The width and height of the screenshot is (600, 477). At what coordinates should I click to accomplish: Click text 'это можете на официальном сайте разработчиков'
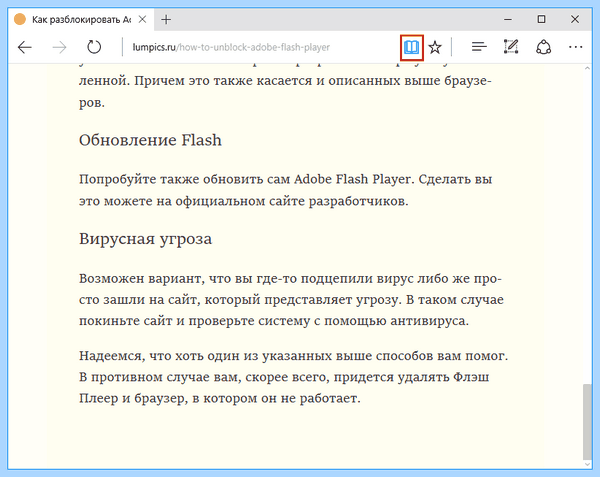click(243, 201)
